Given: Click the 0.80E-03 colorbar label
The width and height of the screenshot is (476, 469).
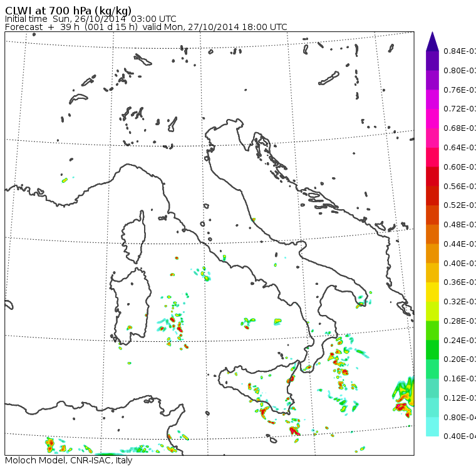Looking at the screenshot, I should 460,70.
